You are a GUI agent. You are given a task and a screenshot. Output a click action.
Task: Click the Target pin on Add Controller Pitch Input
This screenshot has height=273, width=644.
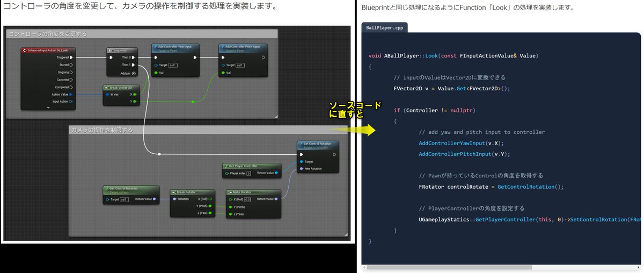(x=223, y=64)
